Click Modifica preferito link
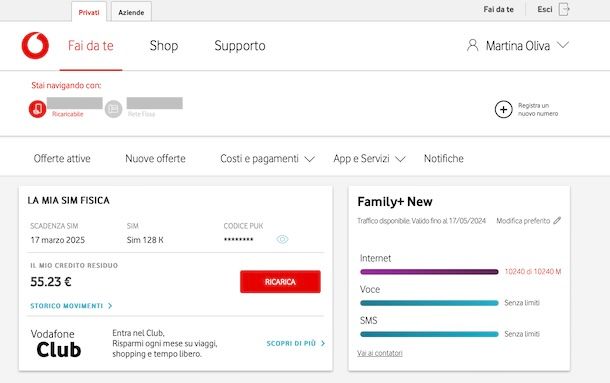This screenshot has height=383, width=610. (x=523, y=221)
